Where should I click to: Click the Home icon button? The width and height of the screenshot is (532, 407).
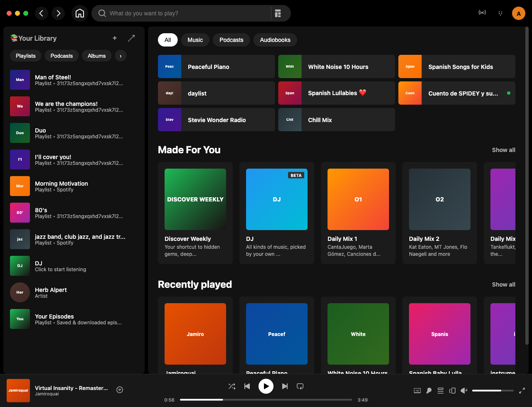79,13
